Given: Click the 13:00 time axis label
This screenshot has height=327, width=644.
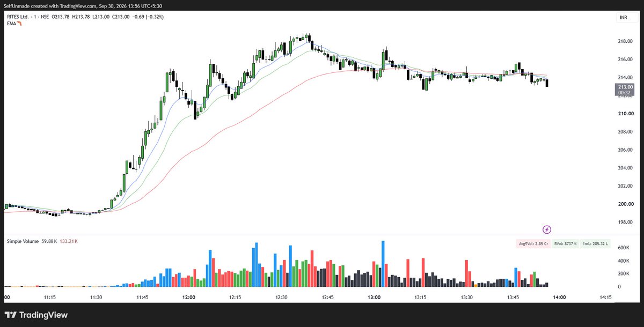Looking at the screenshot, I should pyautogui.click(x=374, y=298).
